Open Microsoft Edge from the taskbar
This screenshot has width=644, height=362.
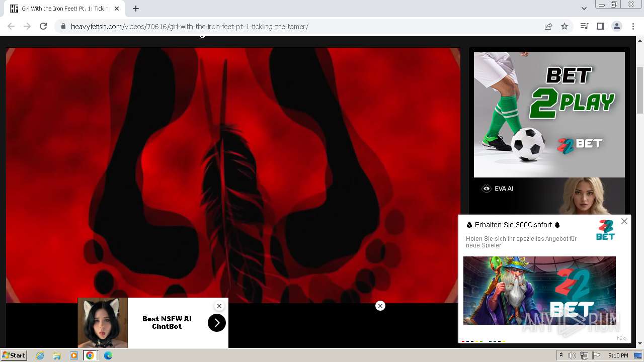pos(108,355)
